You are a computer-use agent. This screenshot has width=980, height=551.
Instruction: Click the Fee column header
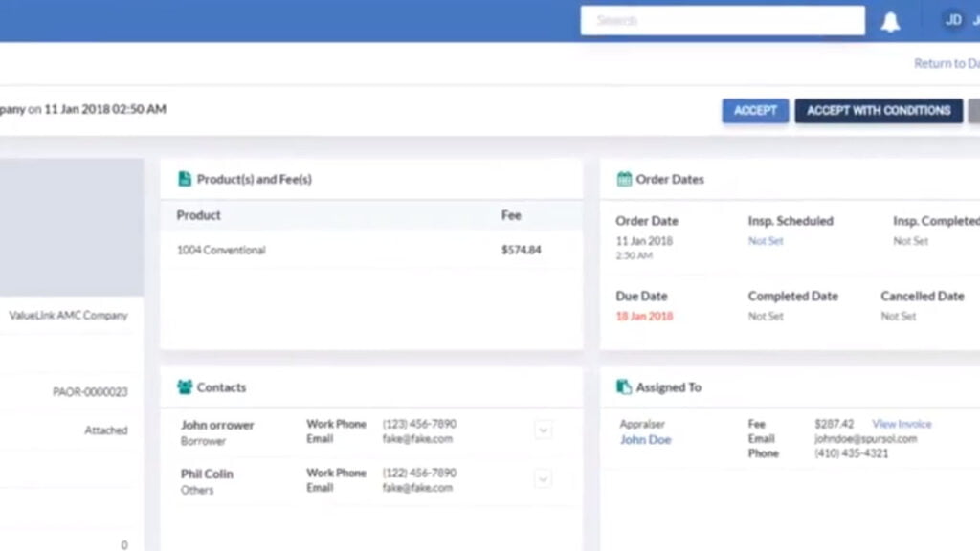tap(511, 215)
